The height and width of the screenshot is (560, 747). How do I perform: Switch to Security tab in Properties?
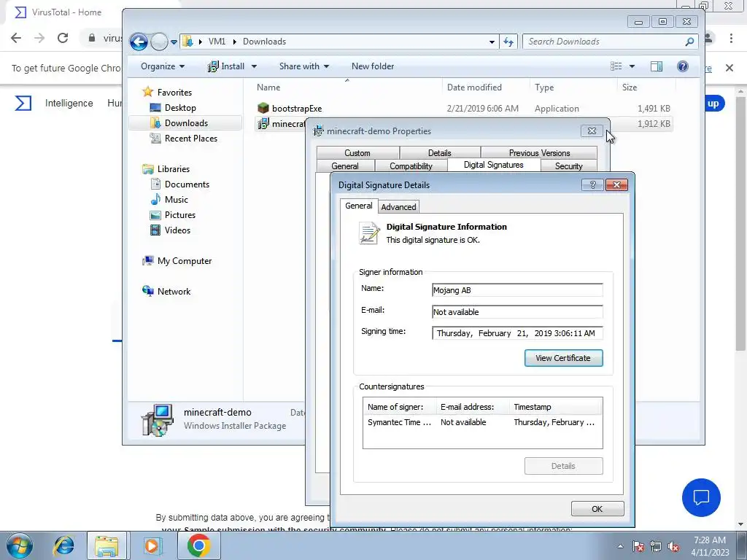pos(568,166)
